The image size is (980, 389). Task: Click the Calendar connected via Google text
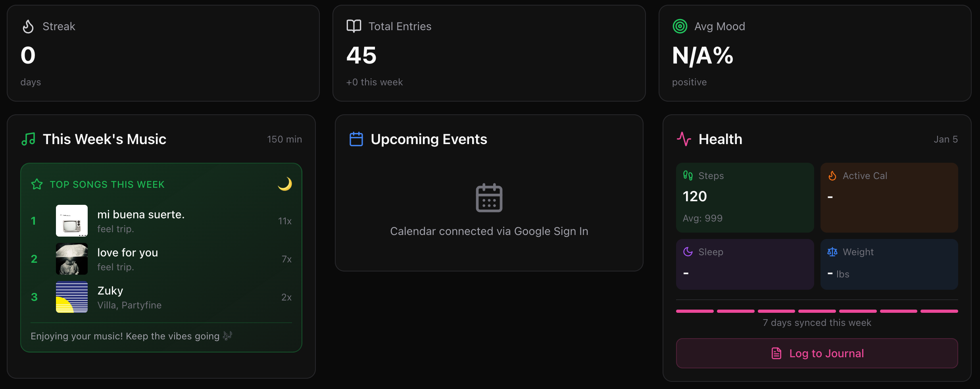(x=489, y=231)
